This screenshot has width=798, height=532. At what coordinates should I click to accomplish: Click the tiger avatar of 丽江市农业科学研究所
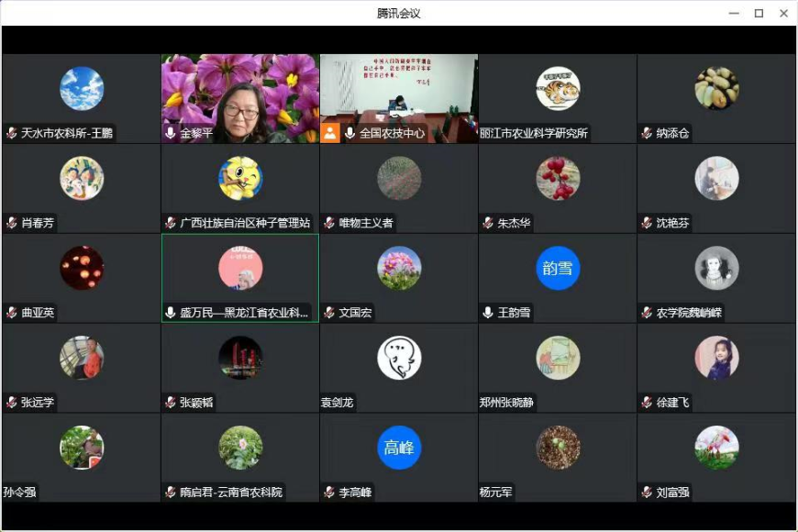558,88
